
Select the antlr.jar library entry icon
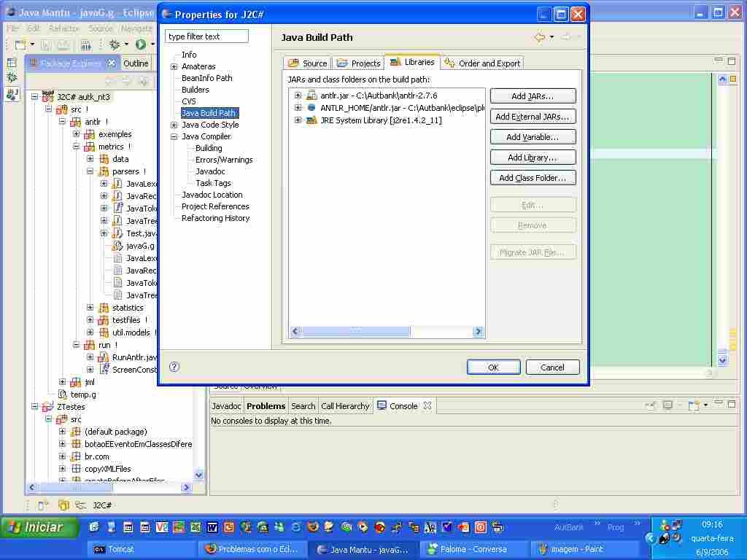pos(311,96)
